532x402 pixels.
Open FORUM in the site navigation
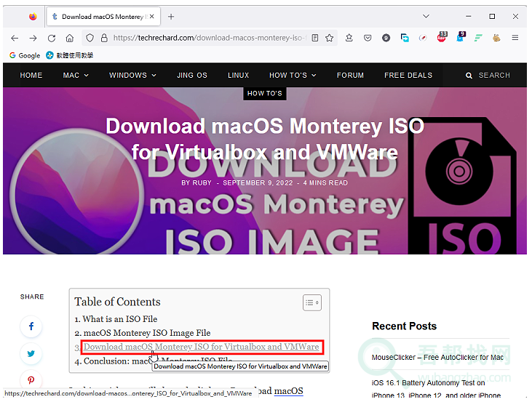coord(350,76)
